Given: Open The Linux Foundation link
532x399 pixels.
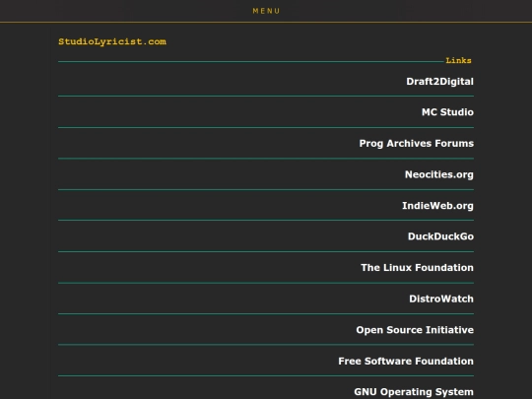Looking at the screenshot, I should 417,267.
